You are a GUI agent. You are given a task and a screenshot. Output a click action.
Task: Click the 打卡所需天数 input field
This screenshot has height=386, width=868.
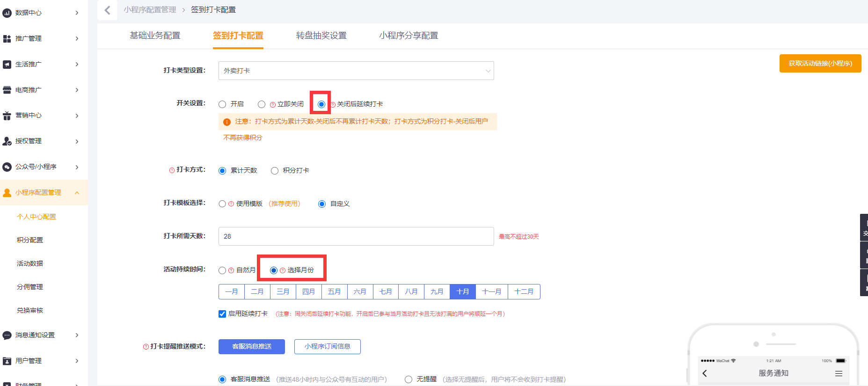356,236
